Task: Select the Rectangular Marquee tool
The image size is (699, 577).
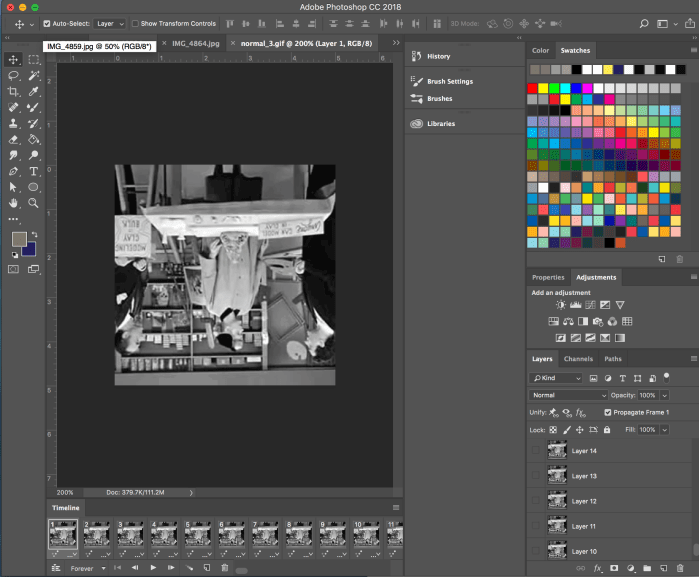Action: click(x=33, y=60)
